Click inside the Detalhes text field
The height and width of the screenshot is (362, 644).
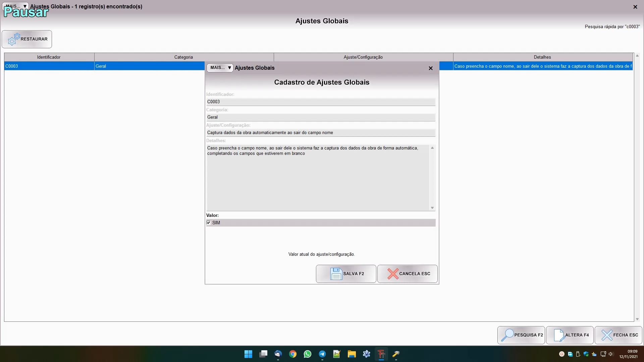point(317,178)
